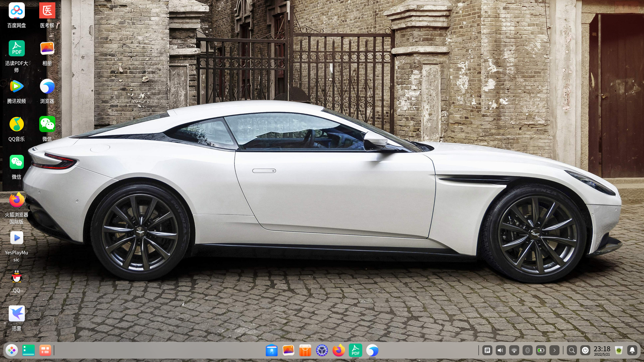Open the launcher menu in the dock

12,351
